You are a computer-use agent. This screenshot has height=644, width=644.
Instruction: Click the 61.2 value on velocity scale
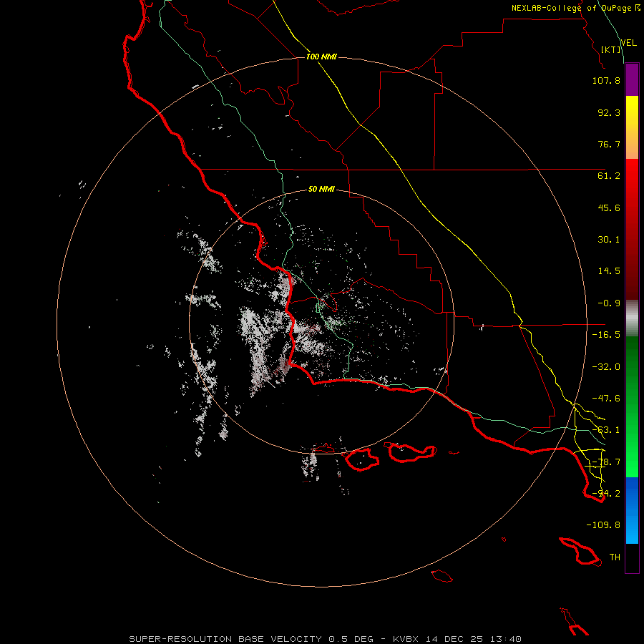tap(609, 176)
